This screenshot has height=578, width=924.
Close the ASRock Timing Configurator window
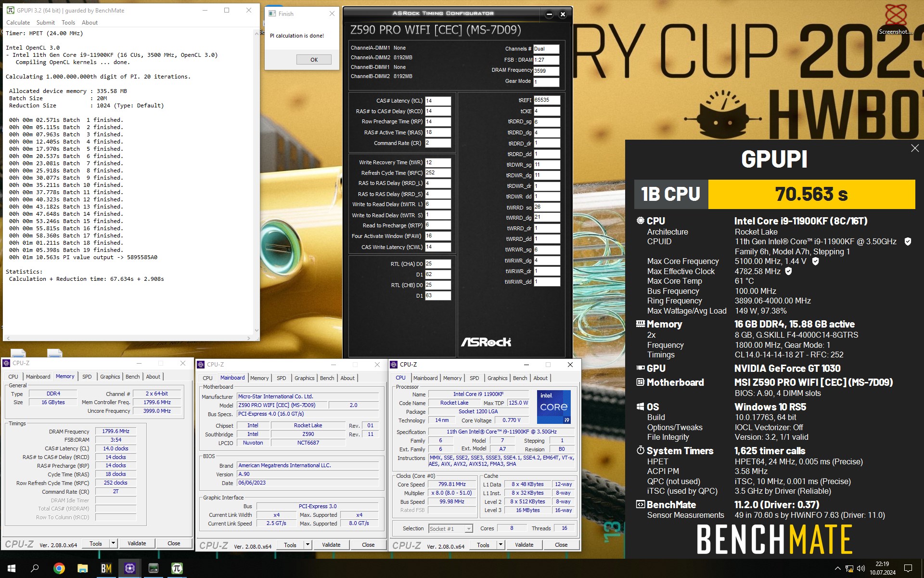point(563,14)
